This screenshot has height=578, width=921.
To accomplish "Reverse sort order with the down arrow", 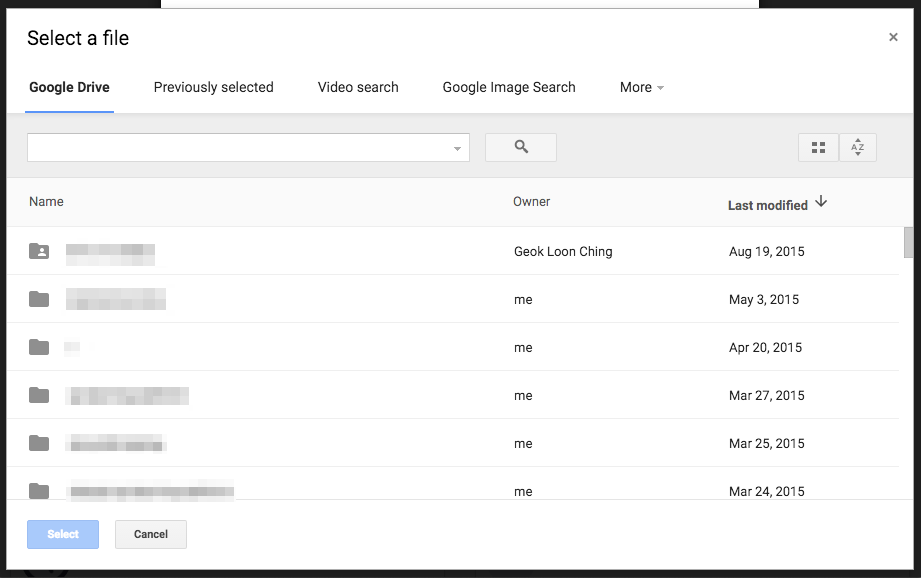I will click(821, 201).
